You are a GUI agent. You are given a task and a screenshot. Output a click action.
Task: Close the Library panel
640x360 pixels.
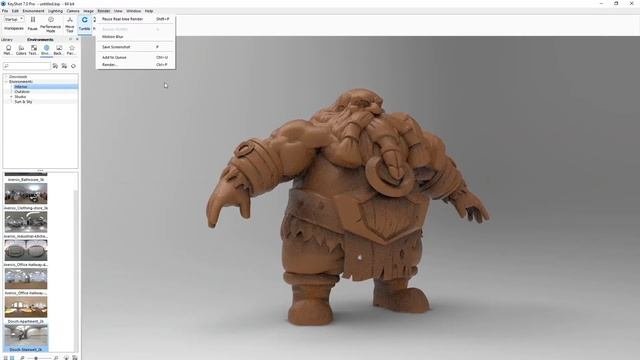[x=77, y=40]
